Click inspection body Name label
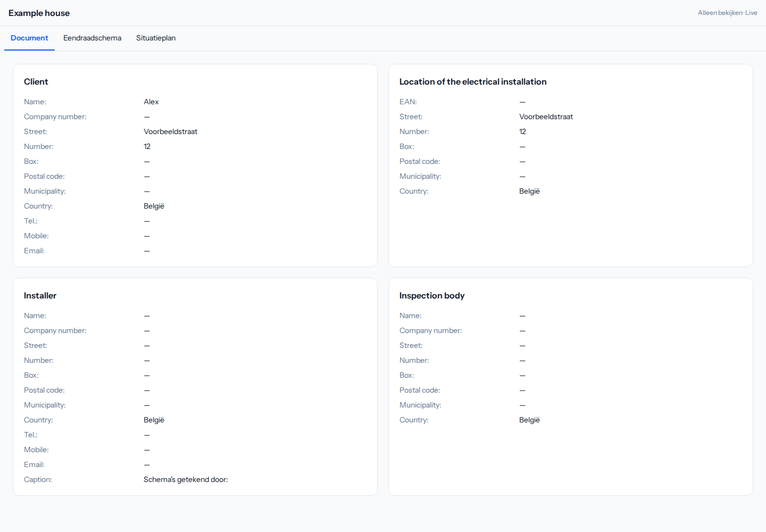 coord(411,315)
